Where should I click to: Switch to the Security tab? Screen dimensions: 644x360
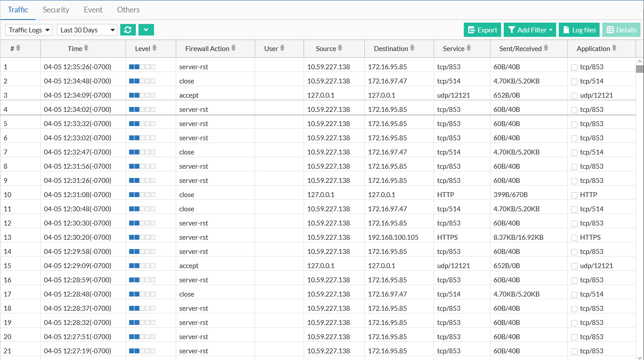pos(56,10)
